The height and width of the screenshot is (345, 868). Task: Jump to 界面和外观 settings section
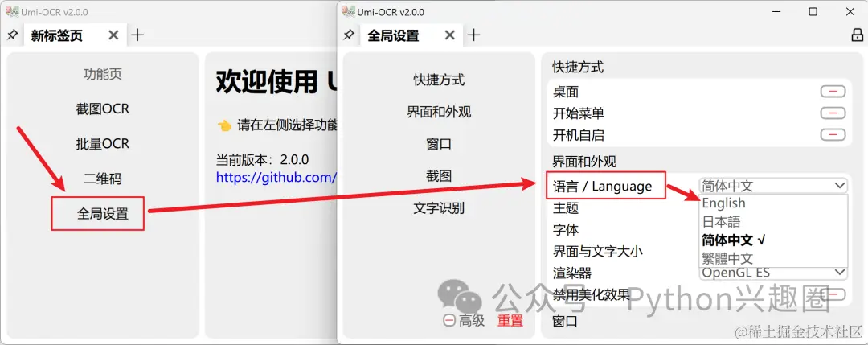pos(439,113)
